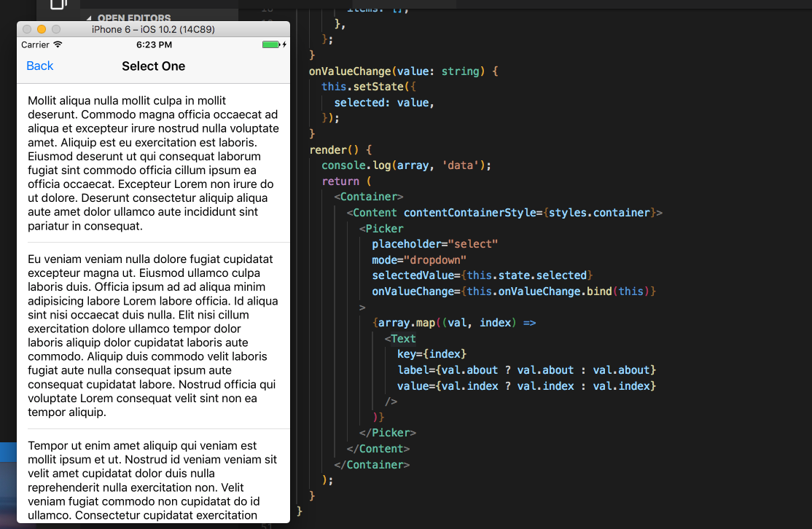Click the Select One navigation title
The image size is (812, 529).
[x=153, y=66]
